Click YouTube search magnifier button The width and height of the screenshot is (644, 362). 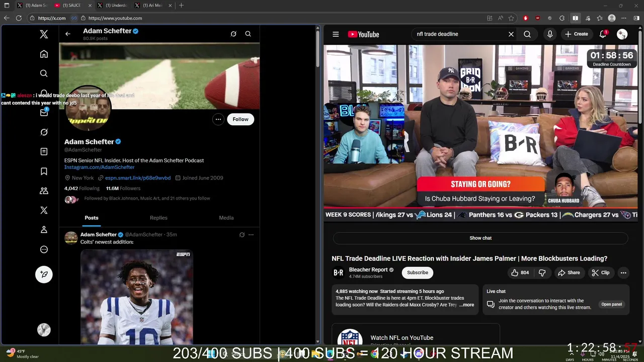[x=527, y=34]
